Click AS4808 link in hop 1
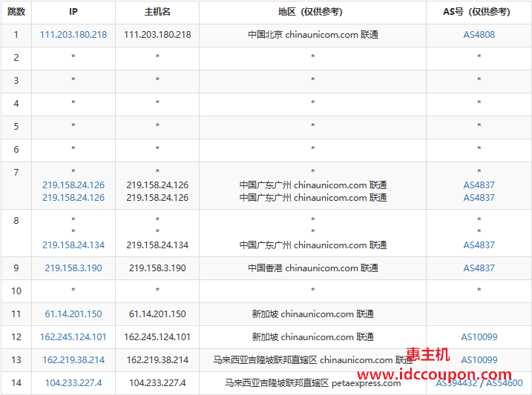The width and height of the screenshot is (532, 395). pyautogui.click(x=479, y=35)
